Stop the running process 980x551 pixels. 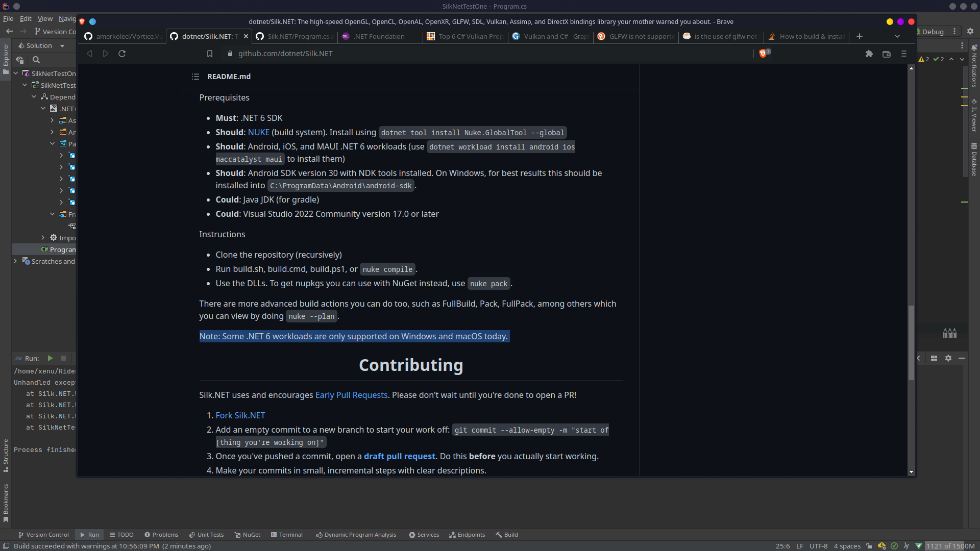click(63, 358)
